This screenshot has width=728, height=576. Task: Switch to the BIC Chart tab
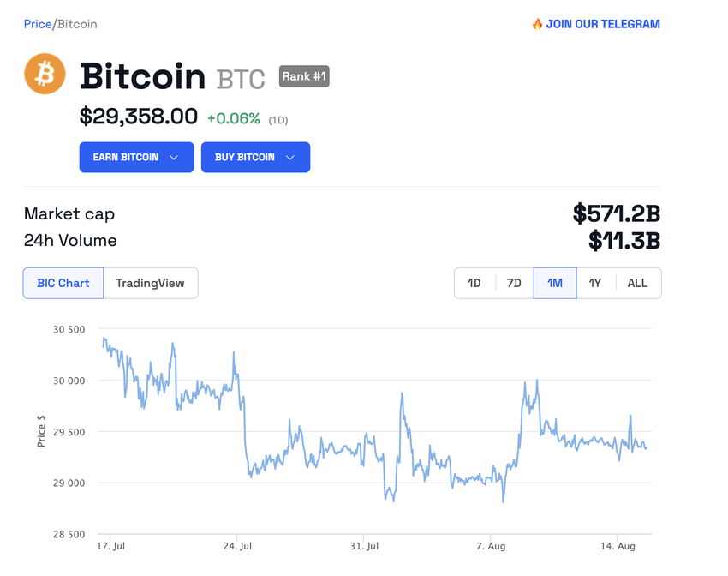point(63,283)
